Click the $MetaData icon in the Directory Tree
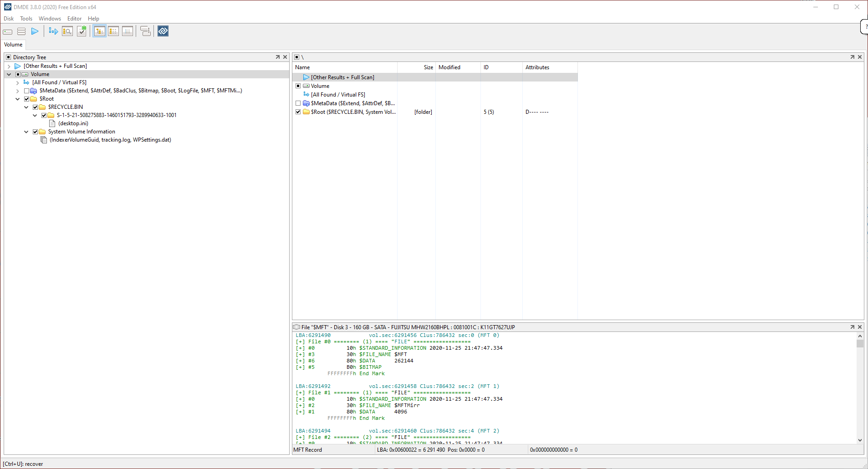868x469 pixels. (x=33, y=91)
